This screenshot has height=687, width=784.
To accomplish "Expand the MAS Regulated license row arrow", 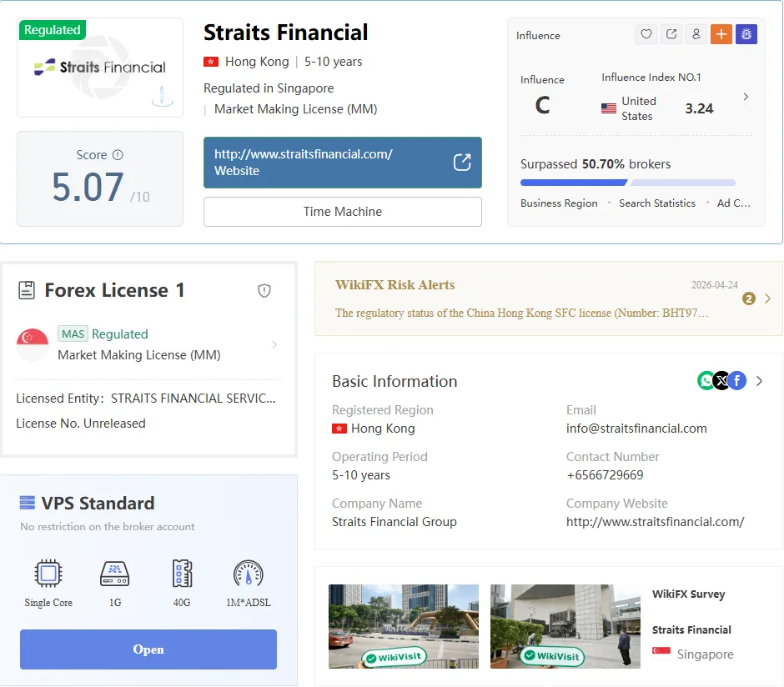I will tap(274, 344).
